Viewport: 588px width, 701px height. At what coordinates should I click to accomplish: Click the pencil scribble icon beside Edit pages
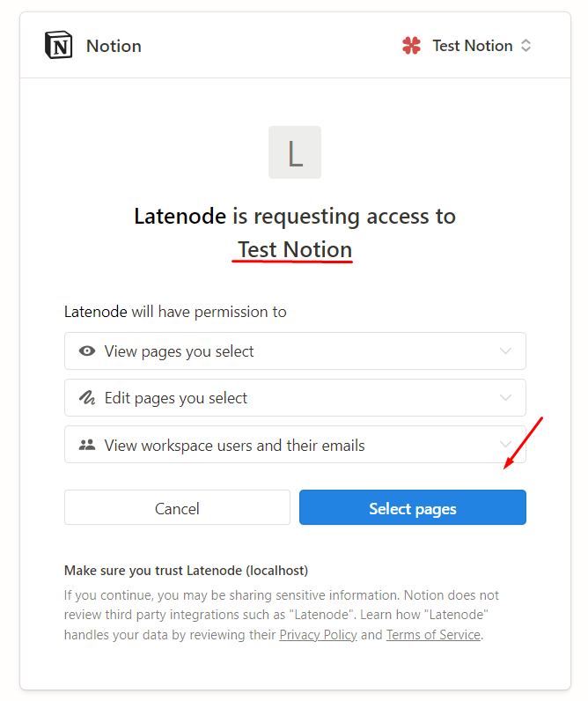click(x=87, y=398)
